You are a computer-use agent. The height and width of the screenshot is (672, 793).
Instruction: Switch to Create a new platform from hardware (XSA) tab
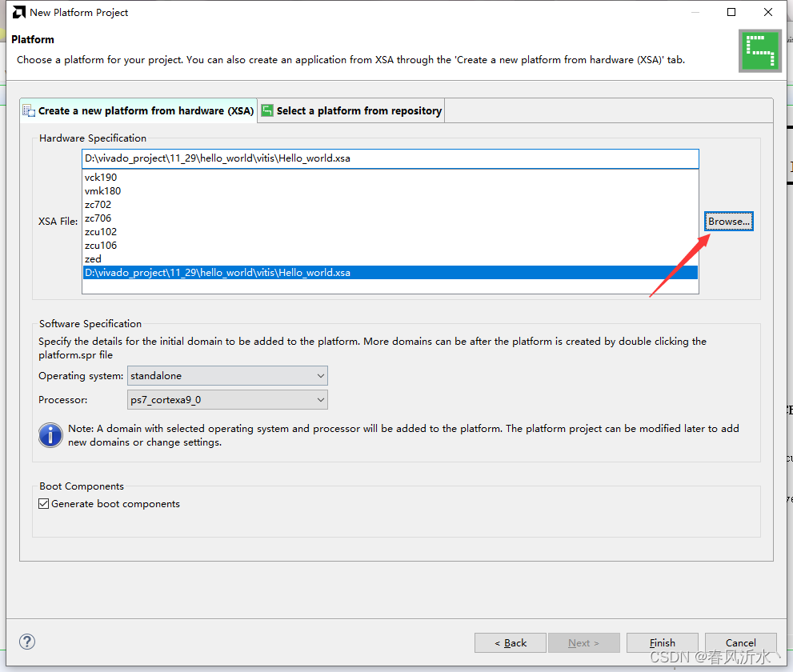(x=139, y=110)
